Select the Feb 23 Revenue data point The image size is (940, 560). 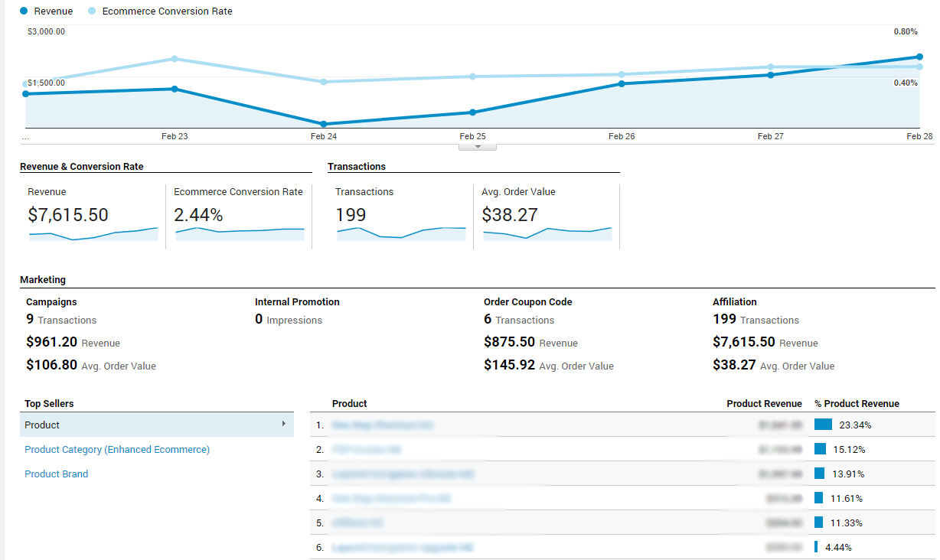(175, 89)
